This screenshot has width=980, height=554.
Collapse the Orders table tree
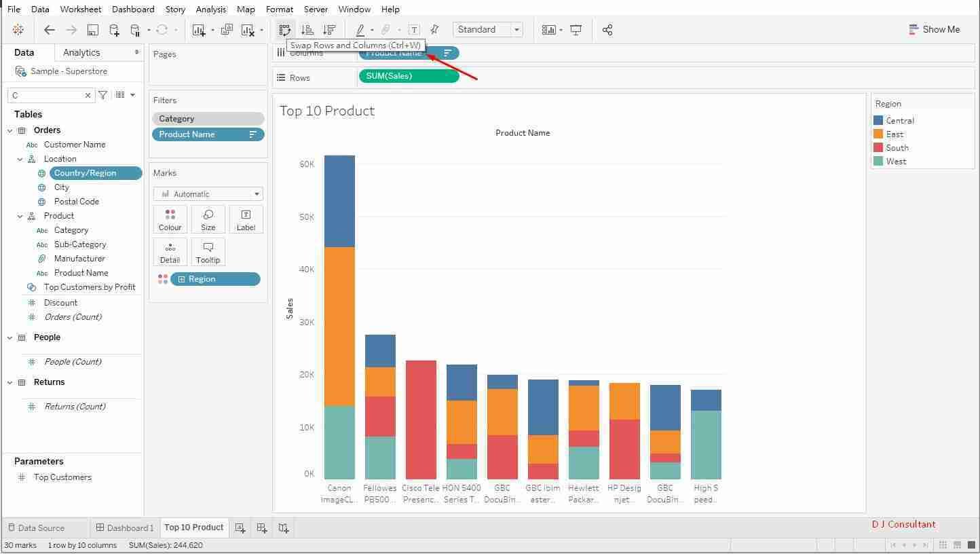10,130
